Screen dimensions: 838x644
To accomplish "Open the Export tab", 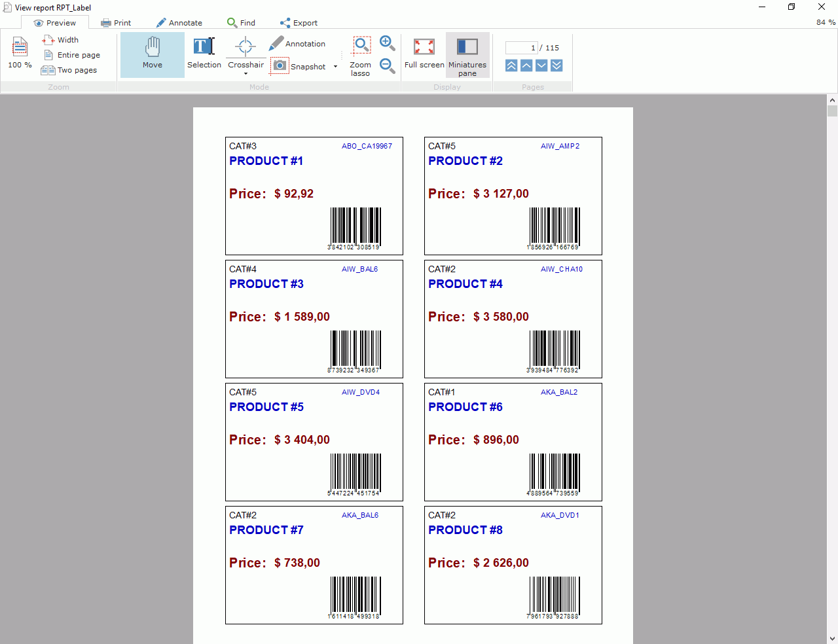I will [299, 23].
